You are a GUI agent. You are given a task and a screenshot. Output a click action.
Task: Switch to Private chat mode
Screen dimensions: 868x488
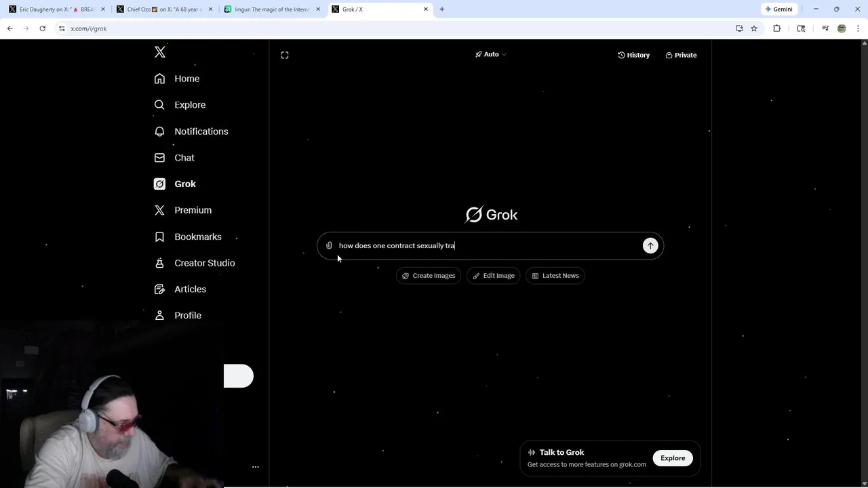point(681,55)
